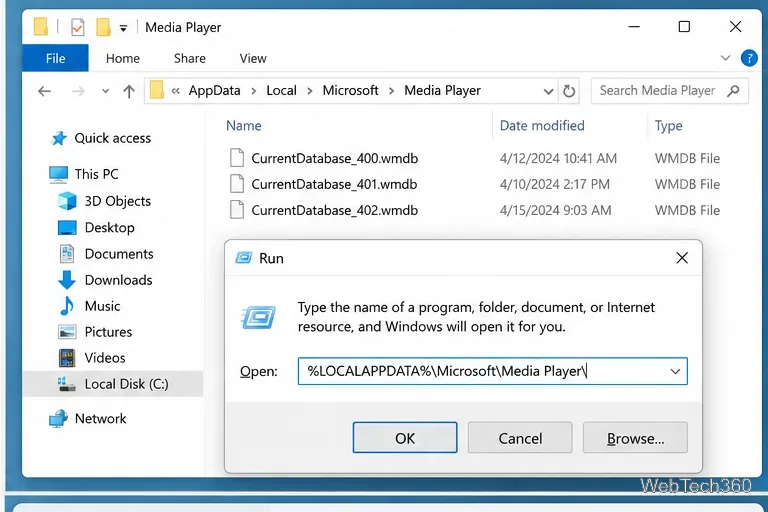
Task: Switch to the Home ribbon tab
Action: point(122,58)
